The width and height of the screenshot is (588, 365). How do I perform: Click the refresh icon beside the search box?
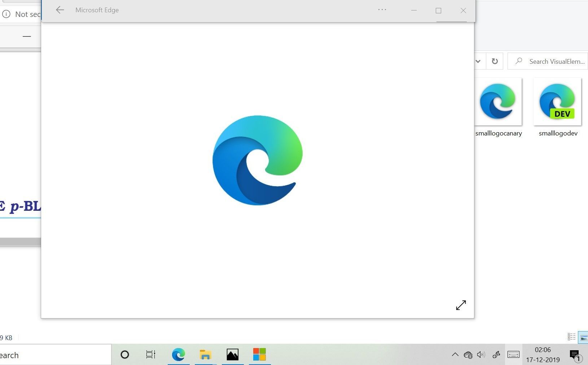coord(495,61)
